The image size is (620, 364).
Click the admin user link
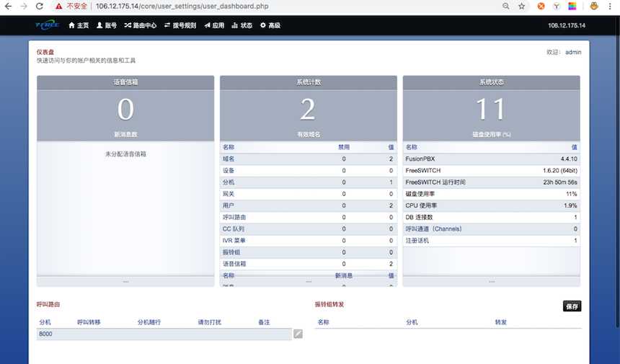pos(573,52)
